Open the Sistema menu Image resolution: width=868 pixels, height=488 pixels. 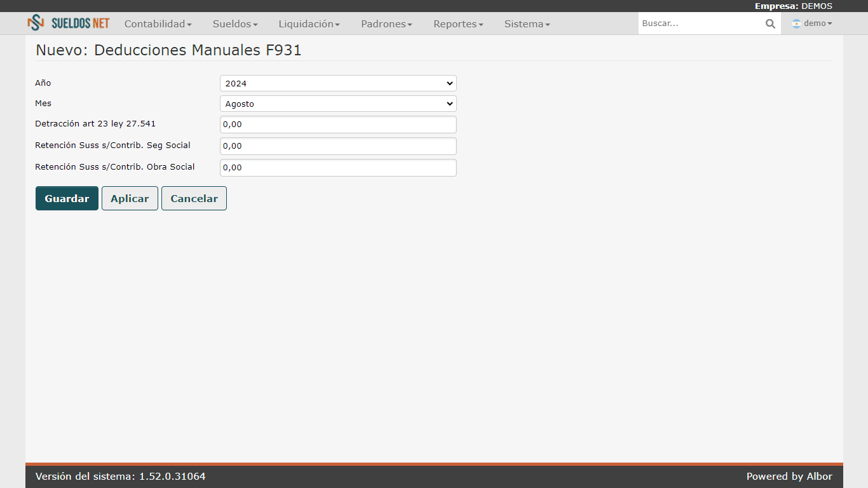pyautogui.click(x=527, y=24)
